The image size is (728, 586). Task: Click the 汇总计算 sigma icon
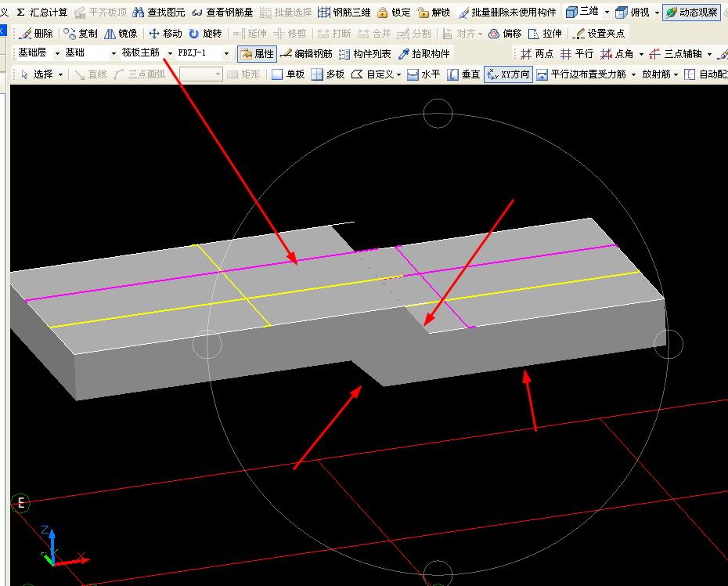pyautogui.click(x=20, y=13)
